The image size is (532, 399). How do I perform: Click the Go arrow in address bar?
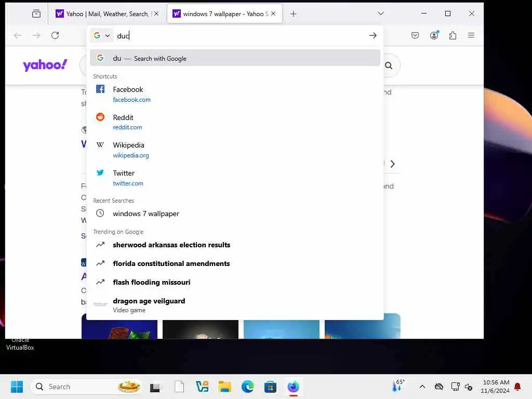[x=373, y=35]
